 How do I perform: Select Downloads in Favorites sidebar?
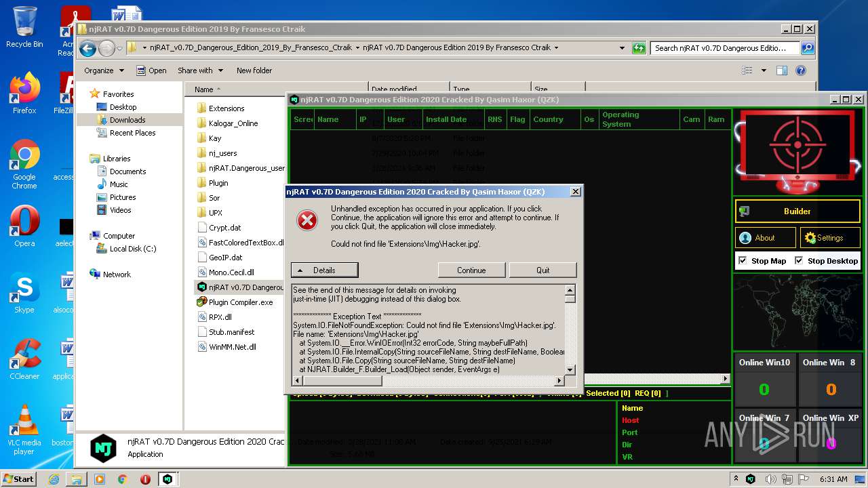(127, 120)
